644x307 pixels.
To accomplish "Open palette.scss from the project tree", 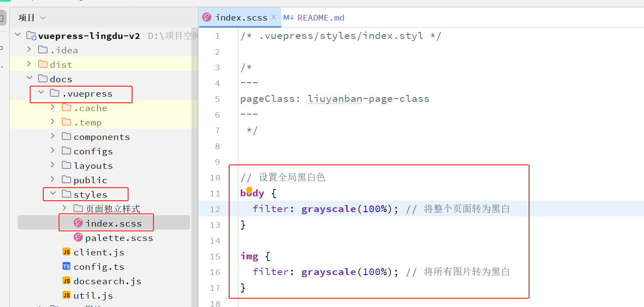I will (119, 238).
